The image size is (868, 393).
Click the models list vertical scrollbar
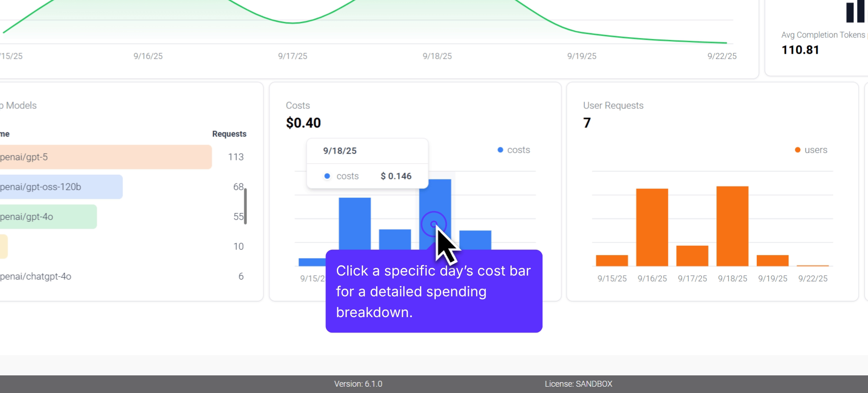click(x=245, y=206)
